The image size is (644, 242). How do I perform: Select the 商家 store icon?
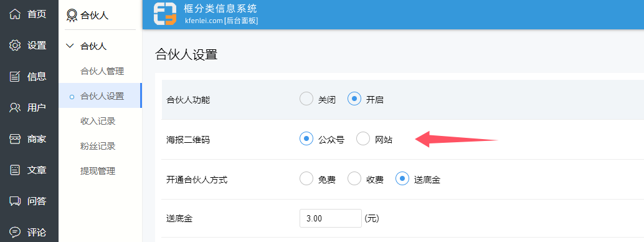click(x=15, y=139)
